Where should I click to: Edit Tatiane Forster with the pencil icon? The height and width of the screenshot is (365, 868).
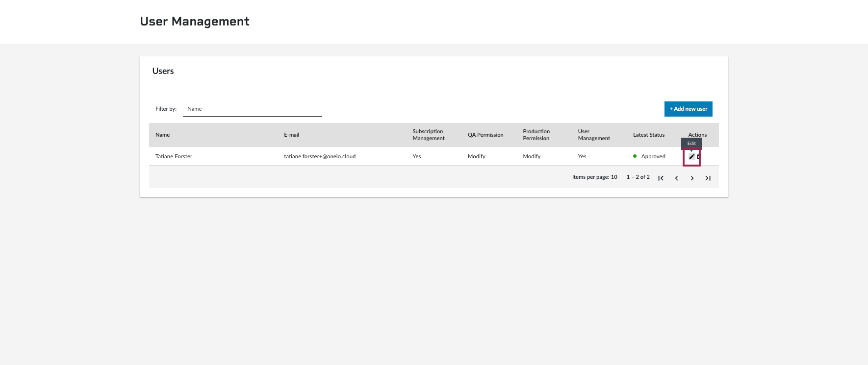coord(691,156)
